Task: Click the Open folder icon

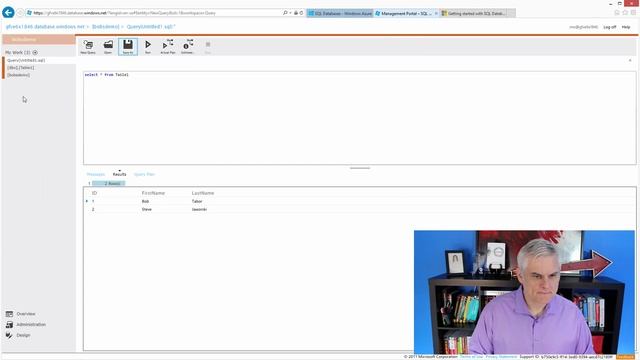Action: (108, 47)
